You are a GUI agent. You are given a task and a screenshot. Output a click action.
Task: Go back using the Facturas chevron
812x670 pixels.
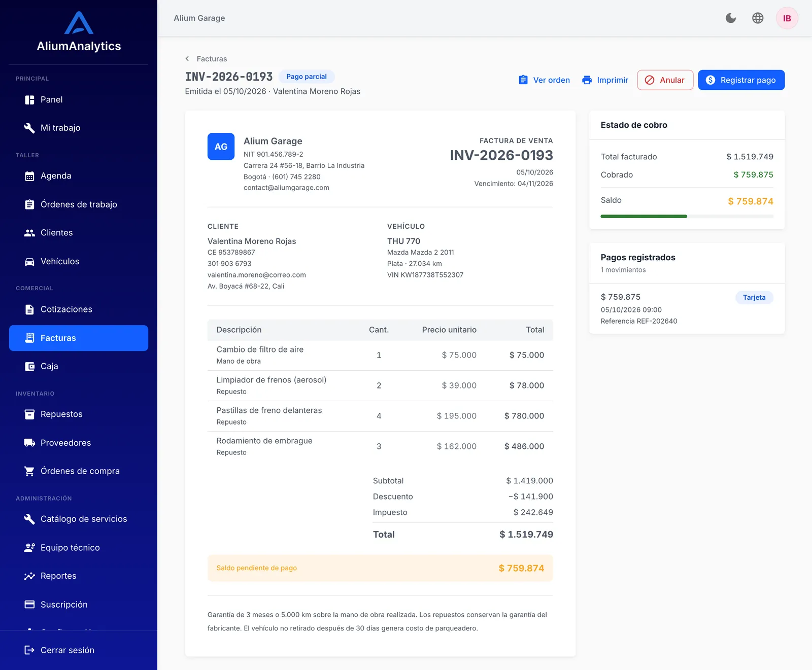click(187, 59)
